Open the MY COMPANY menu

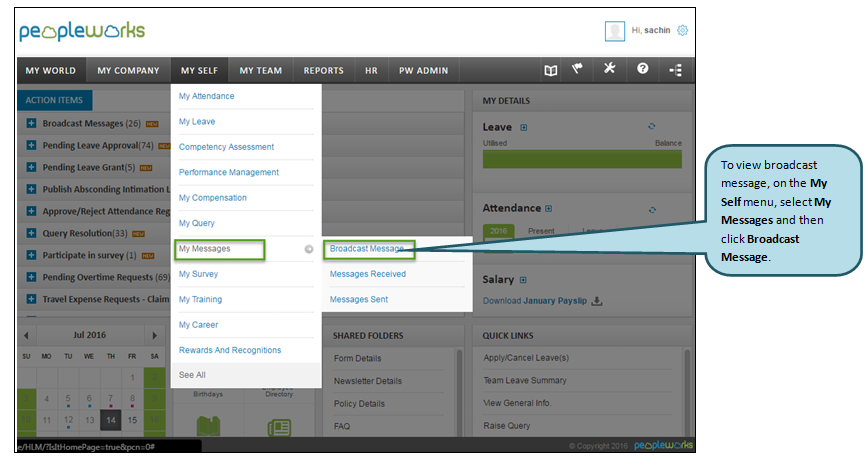point(128,70)
